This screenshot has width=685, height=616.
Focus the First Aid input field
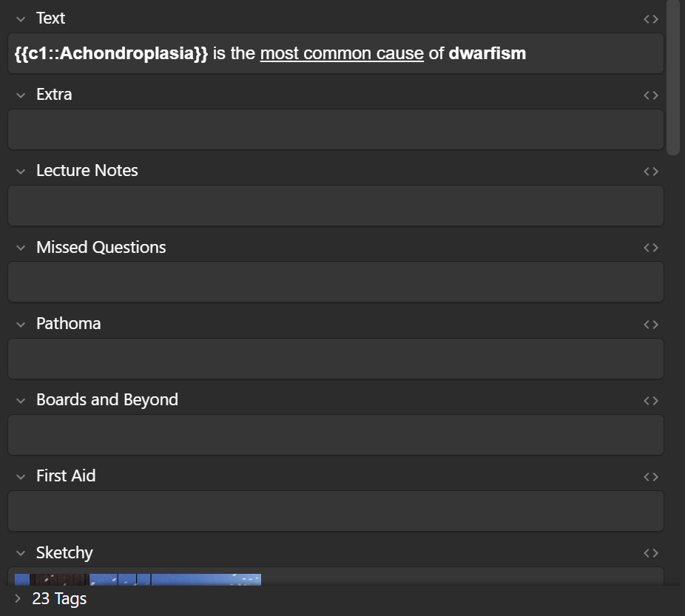(335, 511)
